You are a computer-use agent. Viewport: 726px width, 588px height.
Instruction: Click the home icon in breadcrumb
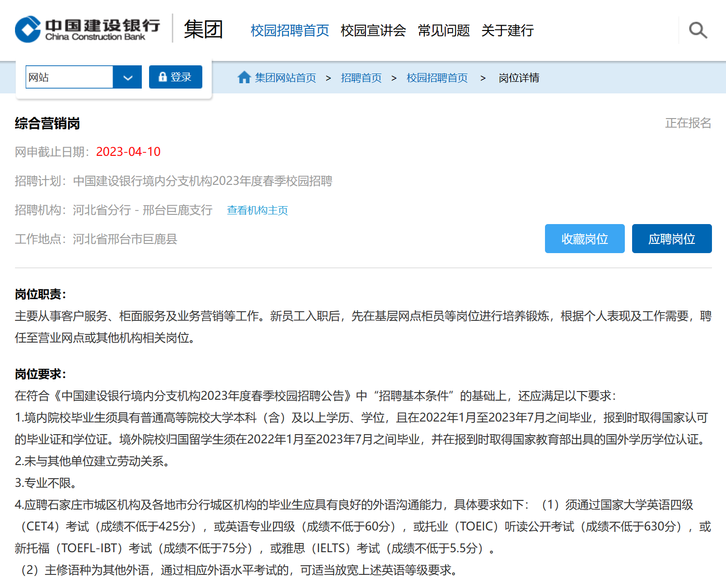(244, 77)
